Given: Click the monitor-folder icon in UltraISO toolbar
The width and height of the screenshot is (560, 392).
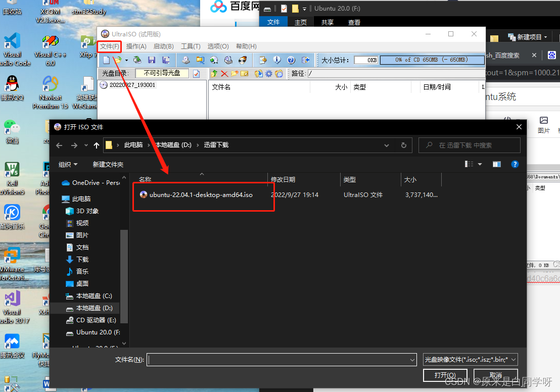Looking at the screenshot, I should [200, 60].
